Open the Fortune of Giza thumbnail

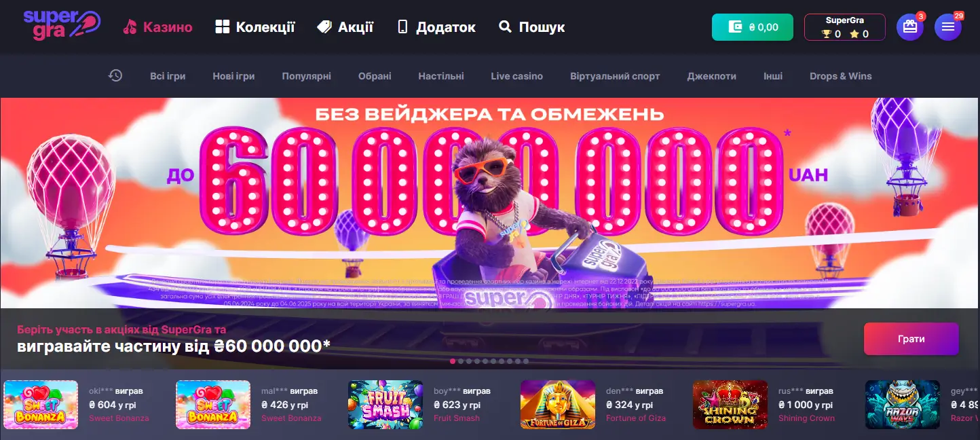coord(558,405)
